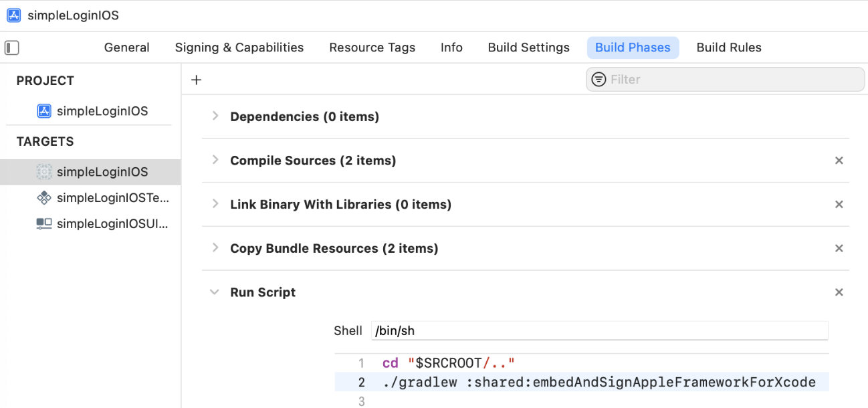868x408 pixels.
Task: Remove the Copy Bundle Resources phase
Action: point(839,248)
